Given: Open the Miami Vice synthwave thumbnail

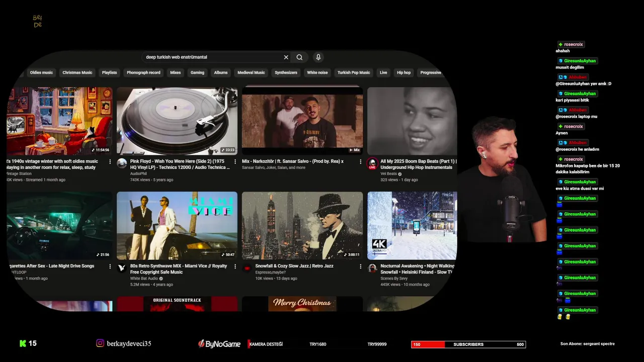Looking at the screenshot, I should click(x=177, y=225).
